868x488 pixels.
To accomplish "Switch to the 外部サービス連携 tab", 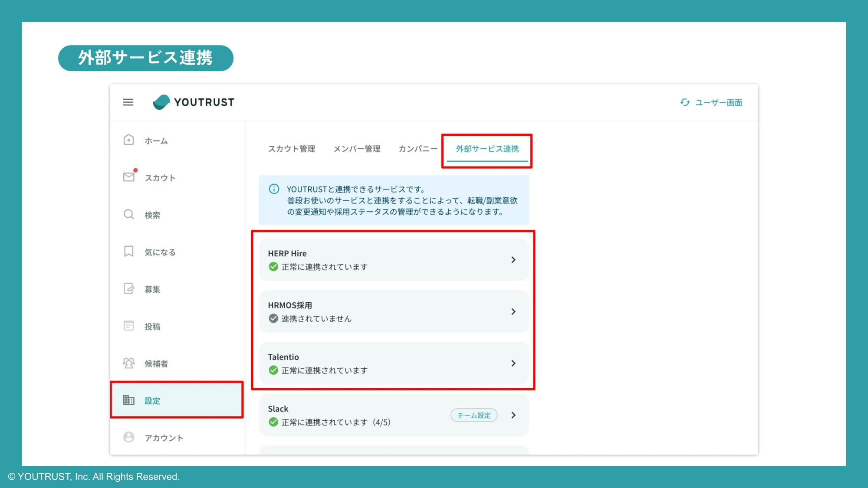I will pos(487,149).
